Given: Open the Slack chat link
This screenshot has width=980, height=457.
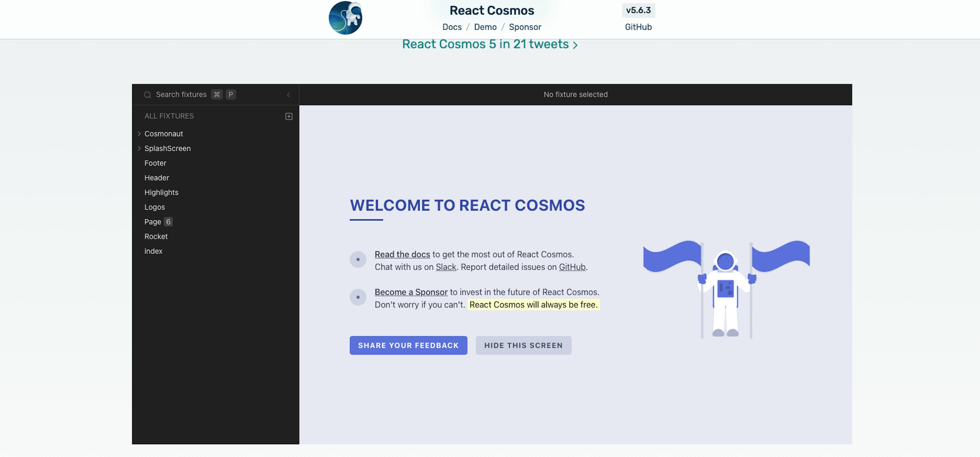Looking at the screenshot, I should click(x=446, y=267).
